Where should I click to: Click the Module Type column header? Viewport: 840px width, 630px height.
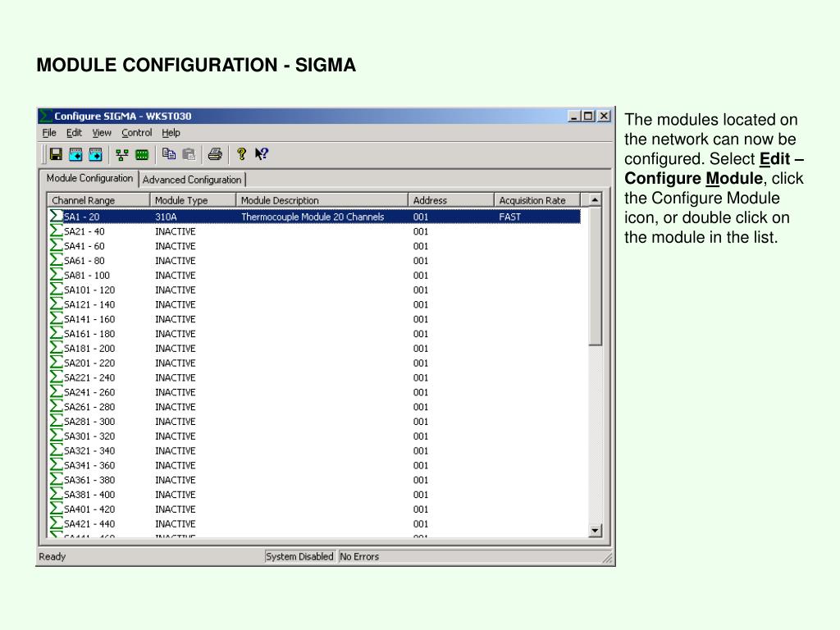193,200
